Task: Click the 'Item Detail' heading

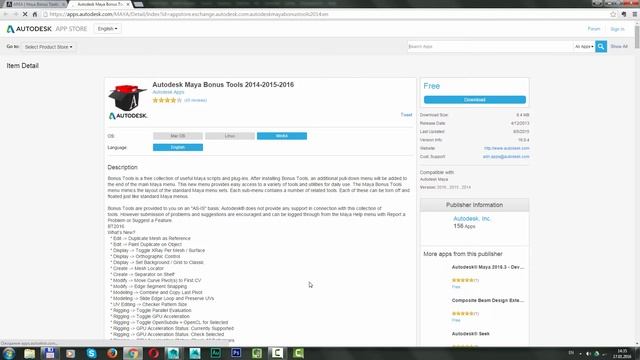Action: coord(22,66)
